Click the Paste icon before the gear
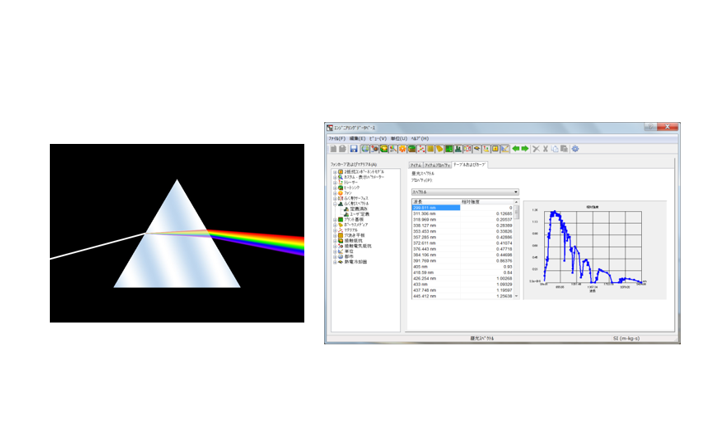This screenshot has height=444, width=720. point(565,149)
